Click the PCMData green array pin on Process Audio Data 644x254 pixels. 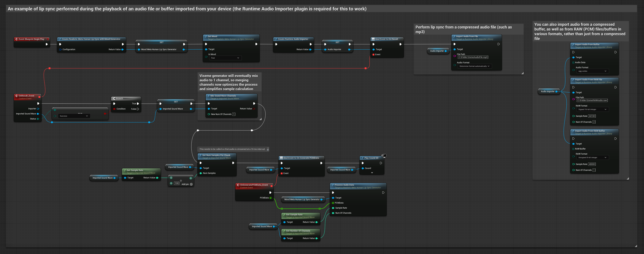(333, 203)
